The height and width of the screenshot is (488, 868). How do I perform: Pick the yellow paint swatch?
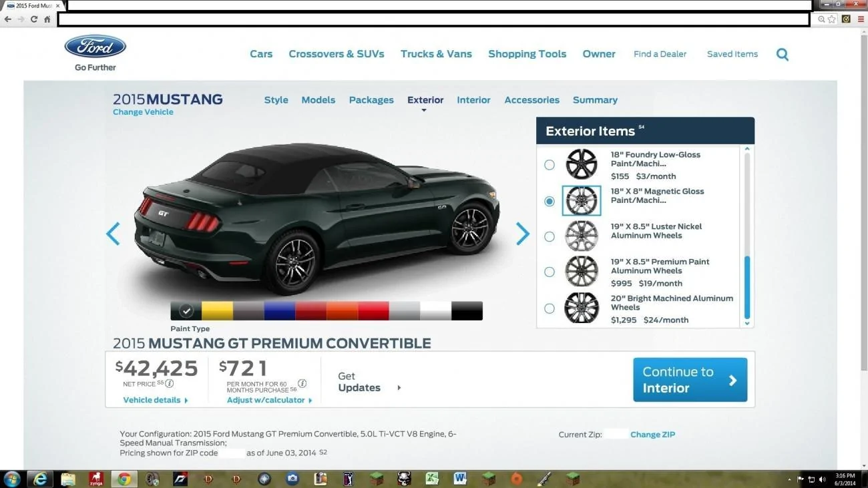coord(217,311)
